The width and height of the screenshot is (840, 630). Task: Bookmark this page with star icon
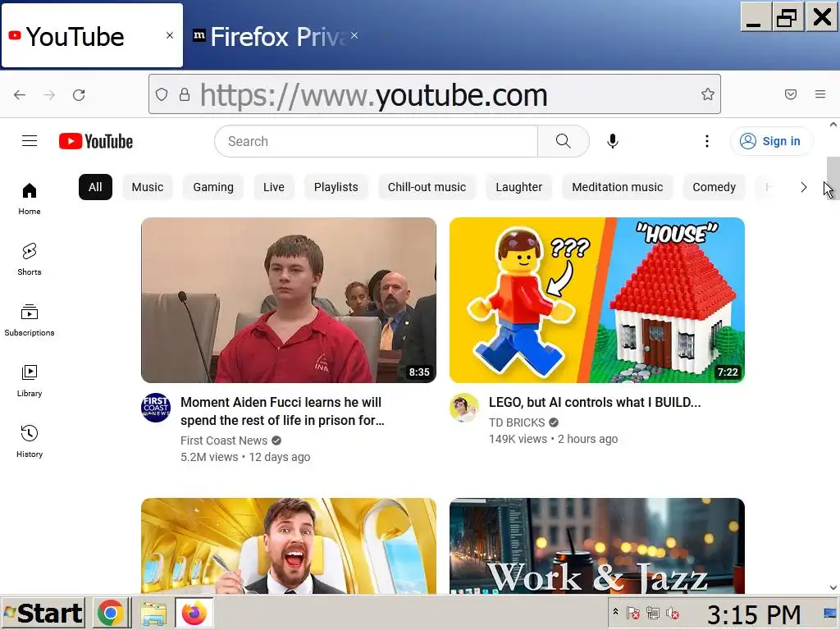[707, 94]
